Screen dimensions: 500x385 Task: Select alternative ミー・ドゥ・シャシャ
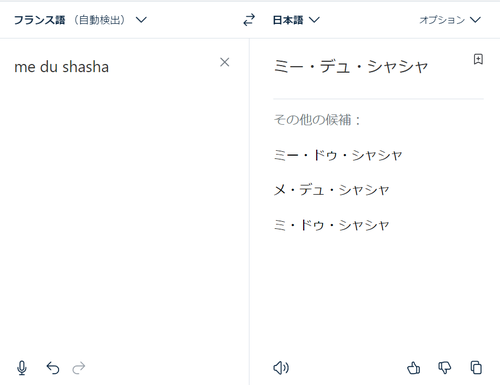tap(338, 155)
